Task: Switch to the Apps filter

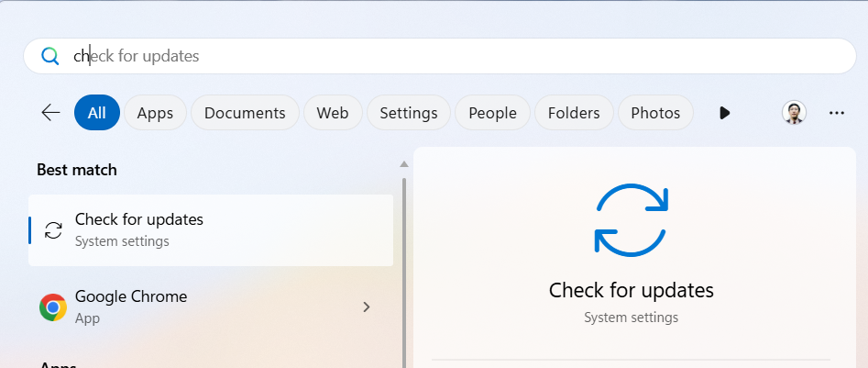Action: tap(155, 113)
